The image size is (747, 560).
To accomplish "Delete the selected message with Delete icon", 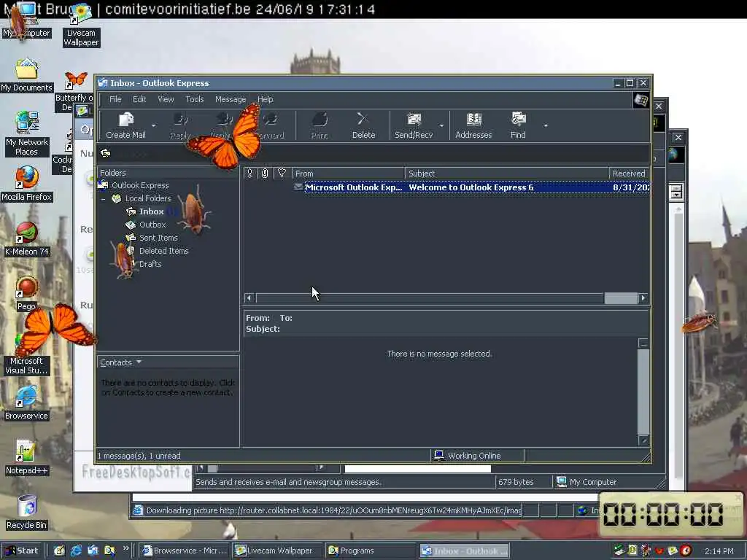I will tap(363, 125).
